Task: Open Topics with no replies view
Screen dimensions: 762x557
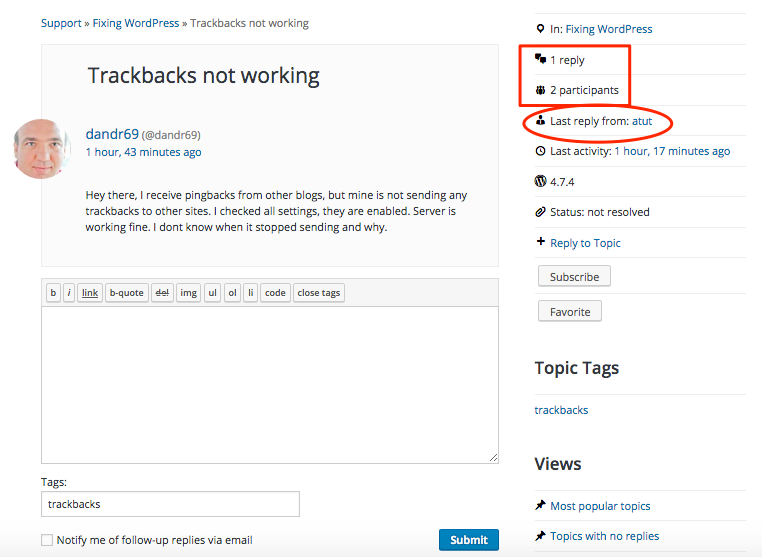Action: pos(605,536)
